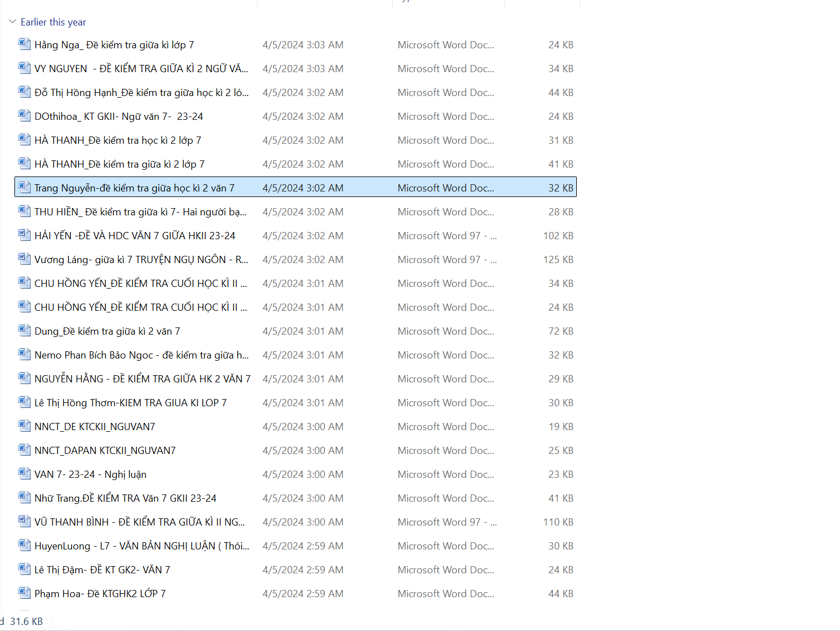Select name VŨ THANH BÌNH - ĐỀ KIỂM TRA GIỮA KÌ II
840x631 pixels.
coord(139,522)
